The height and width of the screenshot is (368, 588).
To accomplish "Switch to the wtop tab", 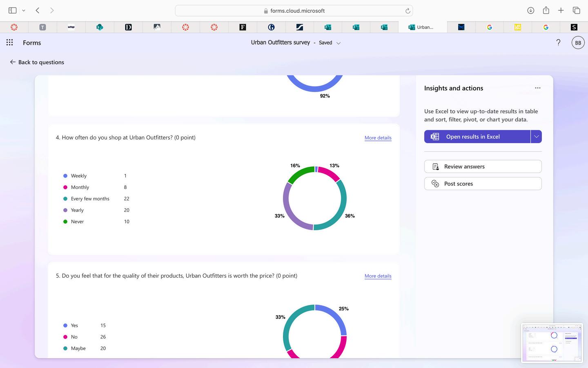I will pos(71,27).
